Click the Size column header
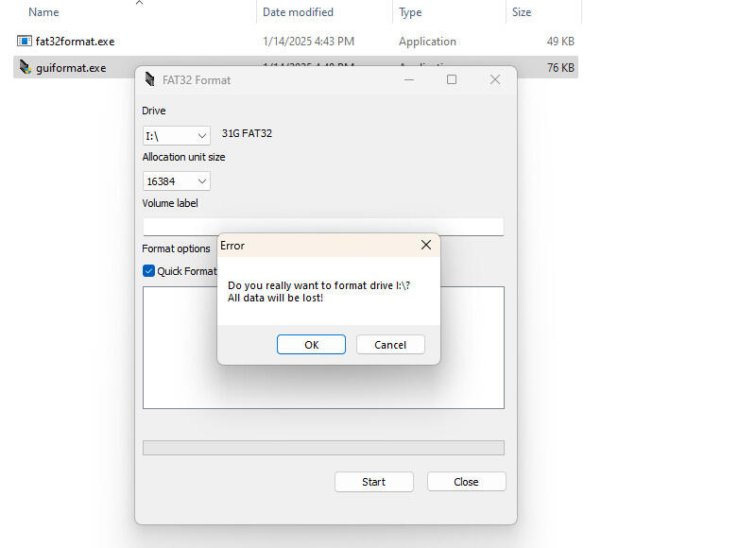Image resolution: width=756 pixels, height=548 pixels. click(522, 12)
